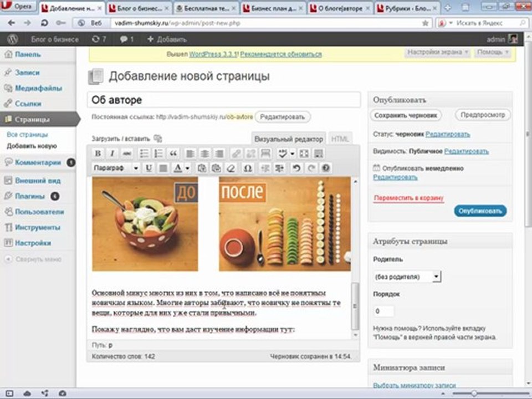Apply italic formatting

click(x=112, y=154)
